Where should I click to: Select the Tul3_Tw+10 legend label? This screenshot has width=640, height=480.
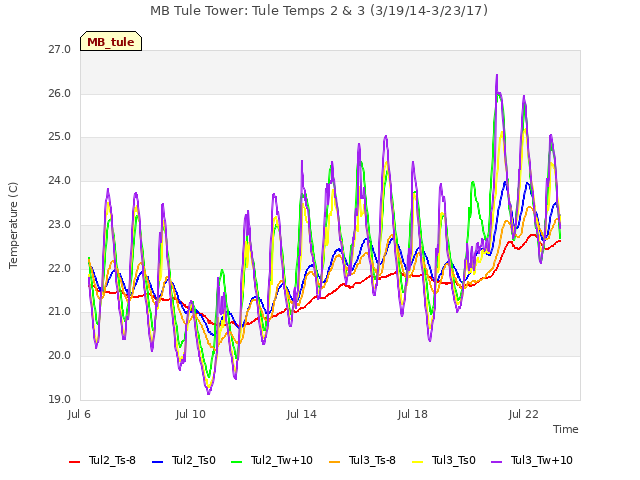[x=542, y=460]
